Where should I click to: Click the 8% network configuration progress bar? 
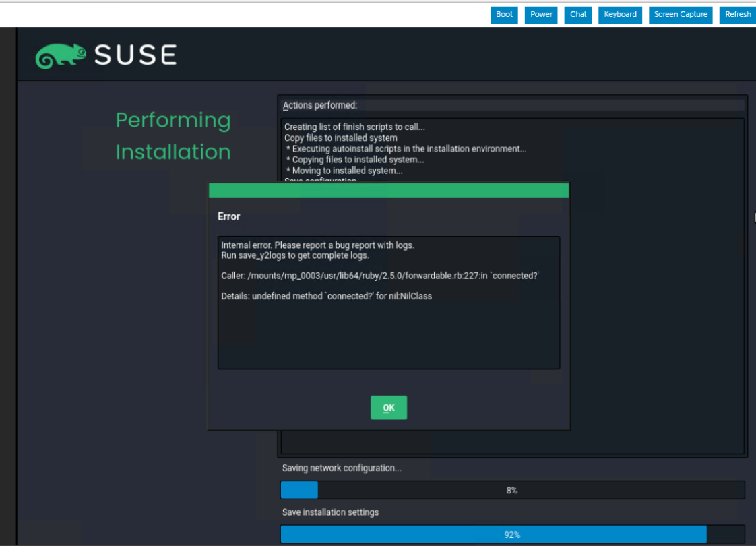pyautogui.click(x=513, y=490)
